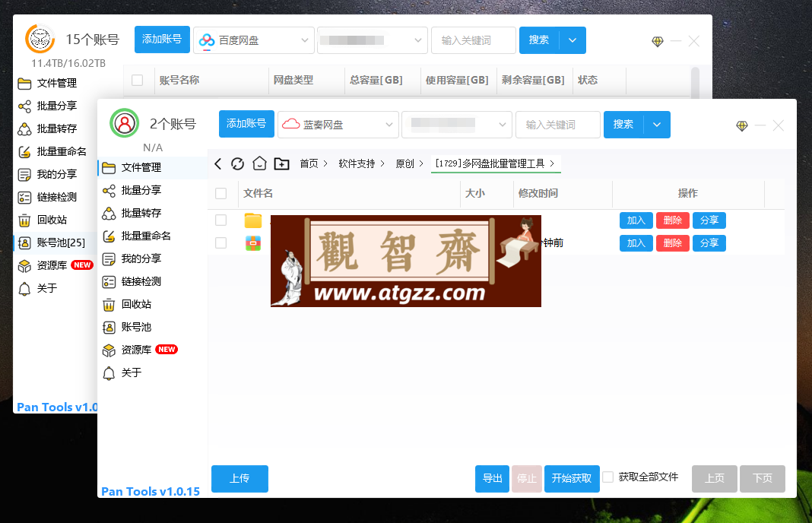Screen dimensions: 812x523
Task: Click the 原创 breadcrumb
Action: click(405, 163)
